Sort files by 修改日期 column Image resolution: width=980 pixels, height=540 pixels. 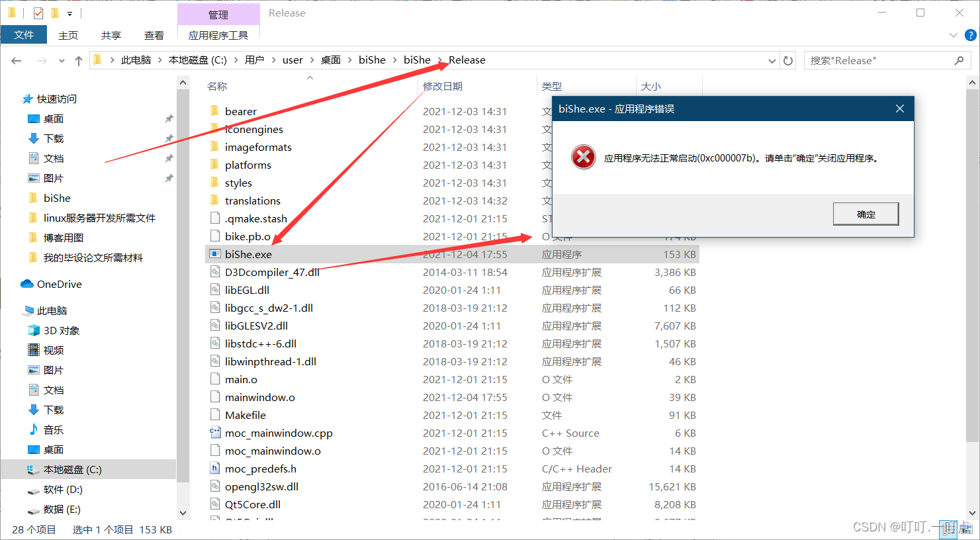click(x=443, y=86)
